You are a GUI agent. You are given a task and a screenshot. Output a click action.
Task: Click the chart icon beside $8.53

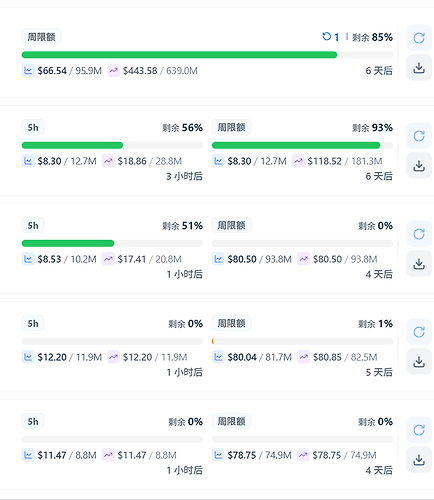[28, 259]
